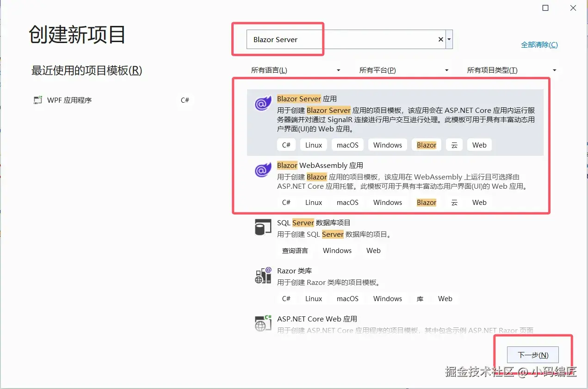The image size is (588, 389).
Task: Click the Razor class library icon
Action: click(263, 276)
